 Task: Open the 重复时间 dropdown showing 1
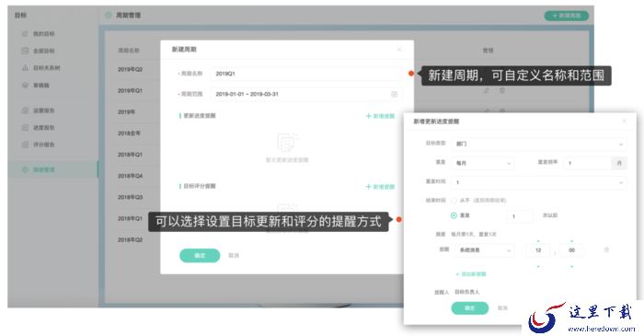[x=539, y=182]
